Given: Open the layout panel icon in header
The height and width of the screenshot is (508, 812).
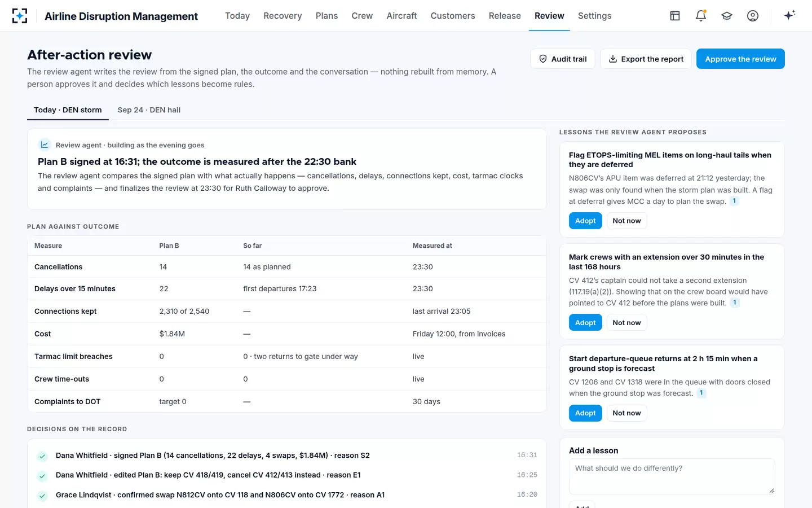Looking at the screenshot, I should (675, 16).
